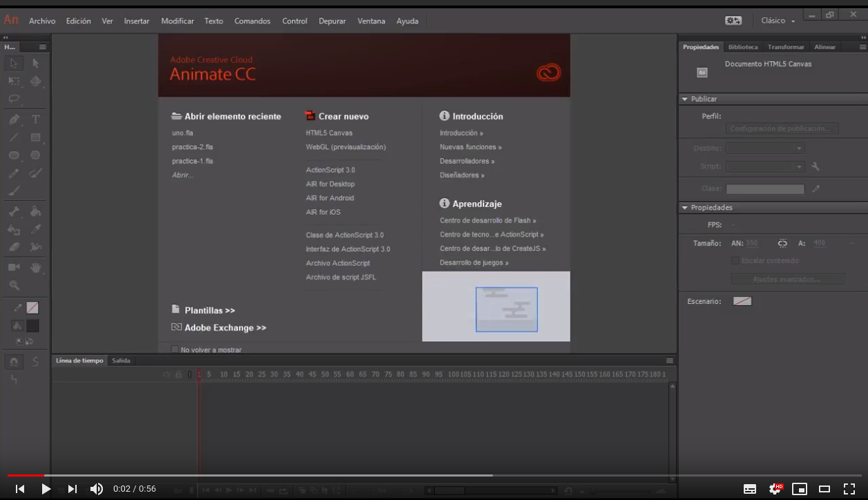
Task: Open the Tools panel options menu
Action: click(x=43, y=47)
